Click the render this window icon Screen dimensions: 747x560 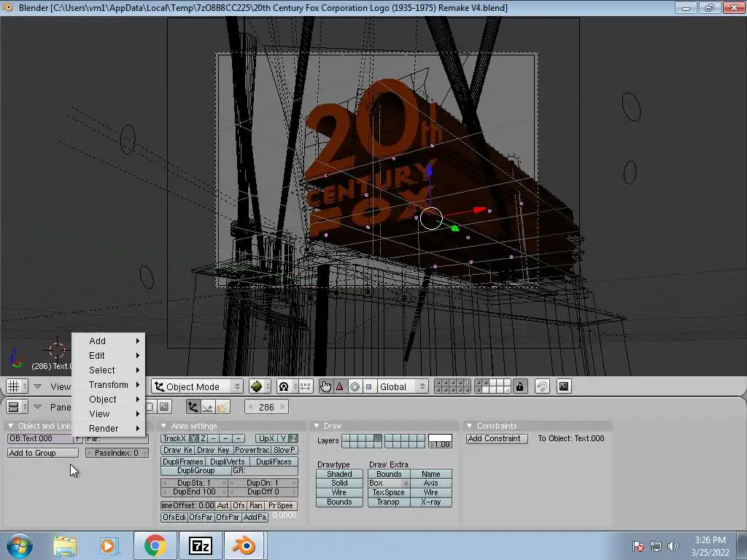coord(564,386)
